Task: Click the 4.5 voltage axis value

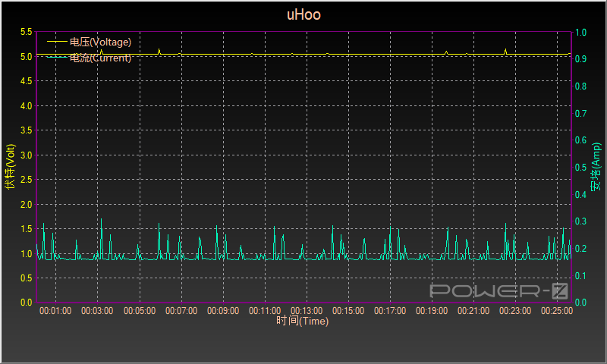Action: point(27,81)
